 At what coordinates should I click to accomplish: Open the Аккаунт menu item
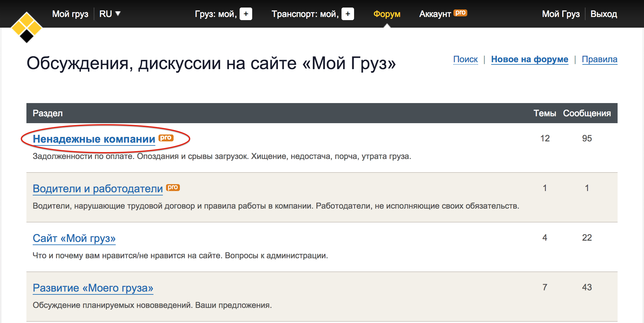click(x=435, y=14)
